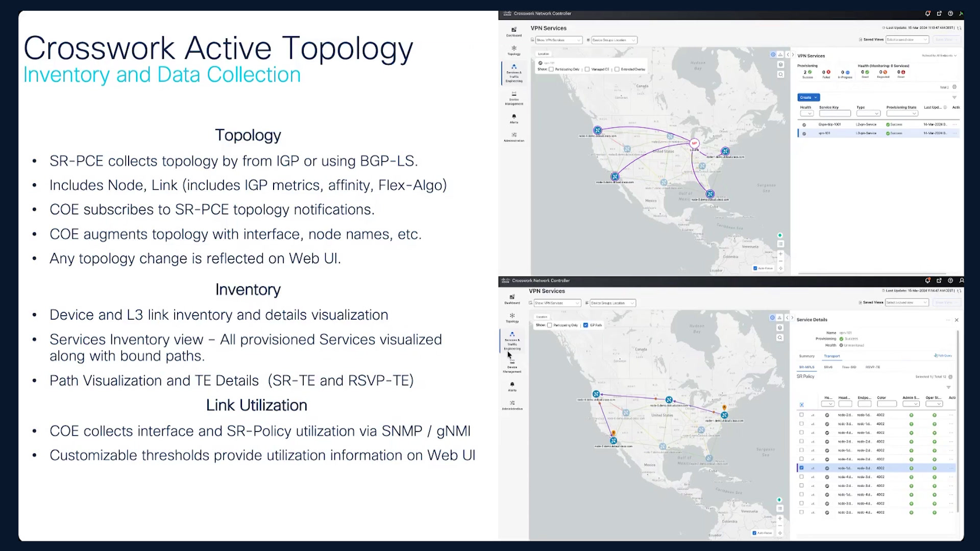Switch to Tree-SID tab in Service Details
Screen dimensions: 980x551
(849, 367)
